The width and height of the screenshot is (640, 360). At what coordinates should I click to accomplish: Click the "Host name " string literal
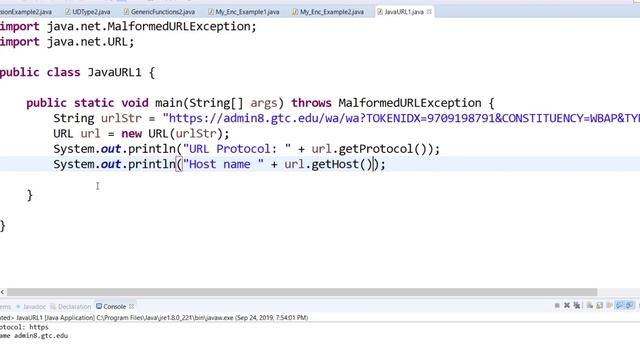point(223,164)
